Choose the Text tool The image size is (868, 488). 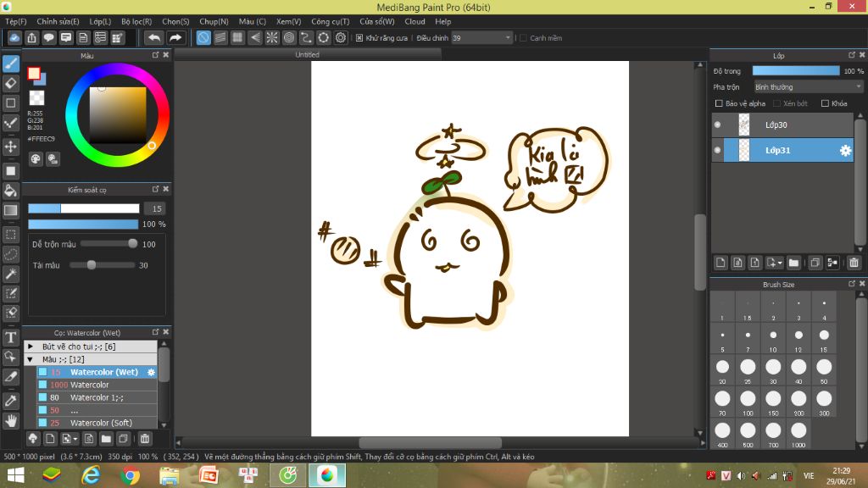coord(11,337)
